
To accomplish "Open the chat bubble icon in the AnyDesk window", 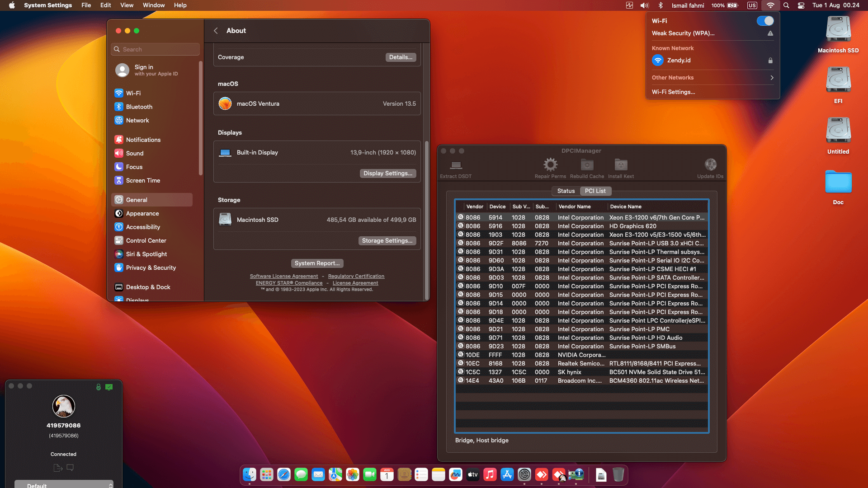I will click(70, 468).
